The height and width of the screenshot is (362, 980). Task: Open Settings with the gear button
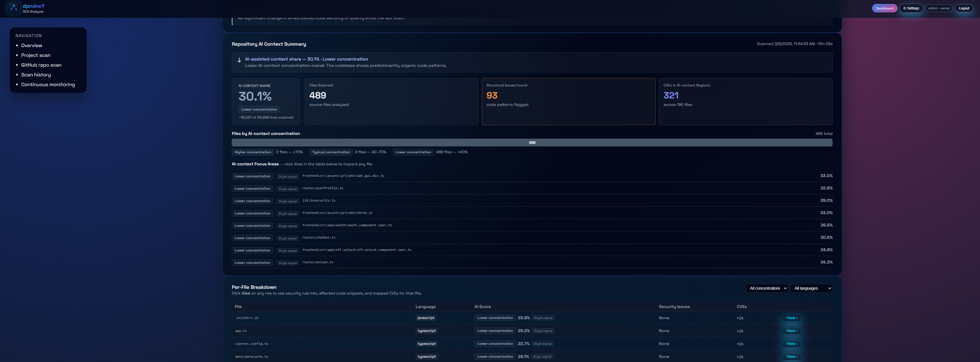(911, 8)
